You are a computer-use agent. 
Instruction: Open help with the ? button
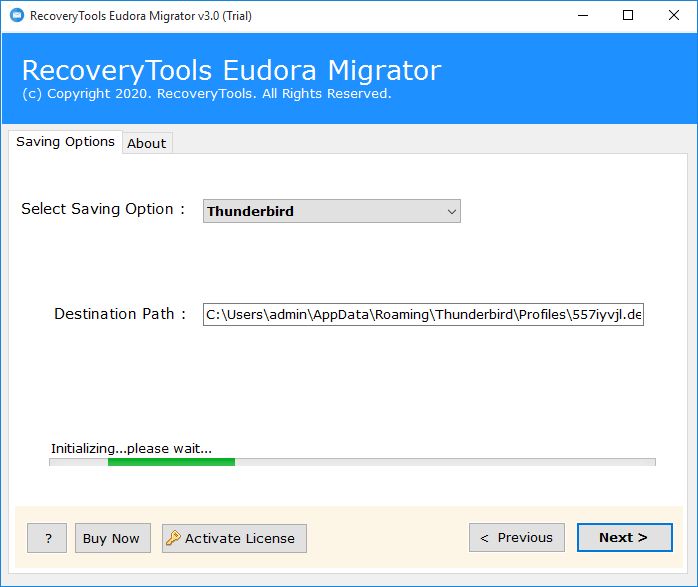(x=47, y=538)
